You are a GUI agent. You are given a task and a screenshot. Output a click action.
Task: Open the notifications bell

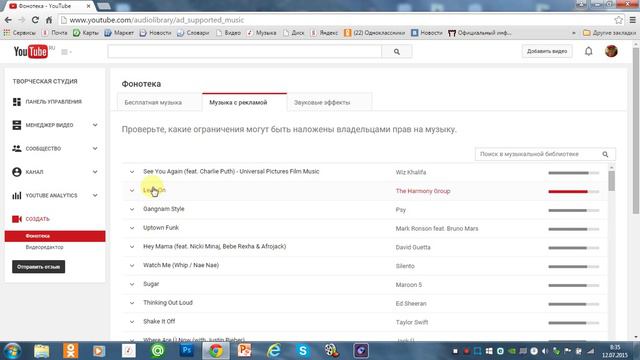588,51
